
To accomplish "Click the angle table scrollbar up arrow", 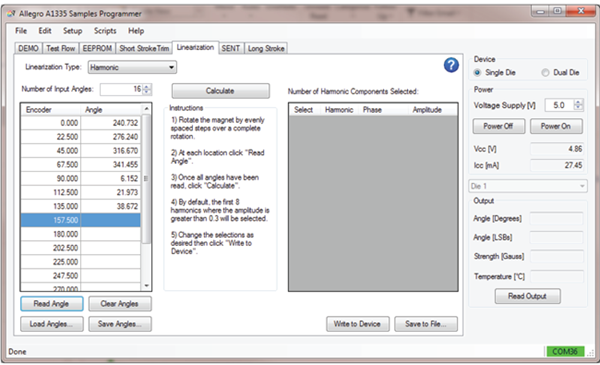I will pyautogui.click(x=146, y=109).
